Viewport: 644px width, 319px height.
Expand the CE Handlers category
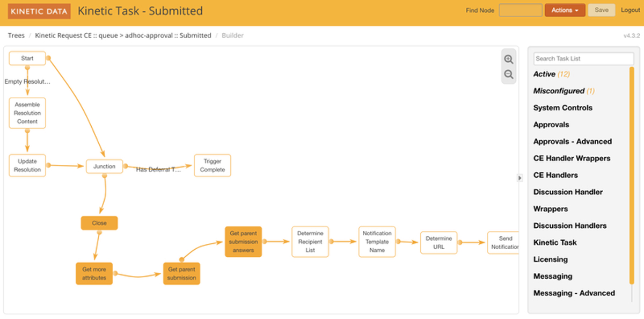[555, 175]
